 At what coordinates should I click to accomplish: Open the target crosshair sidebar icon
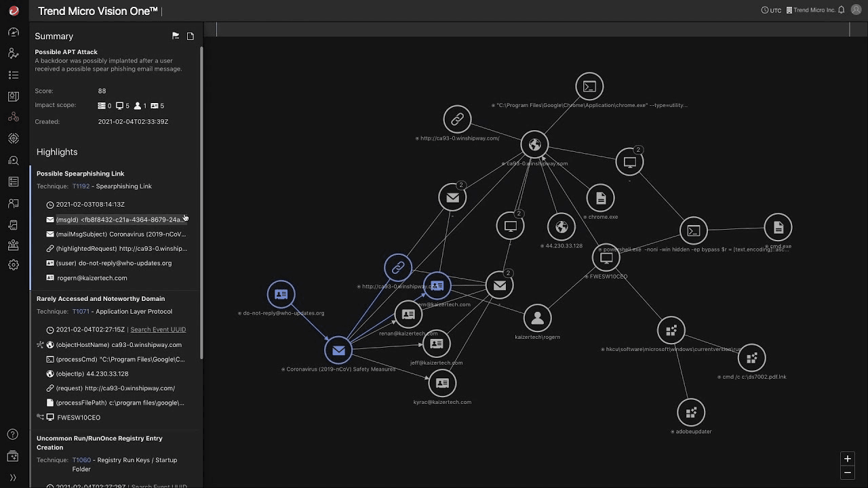[14, 138]
